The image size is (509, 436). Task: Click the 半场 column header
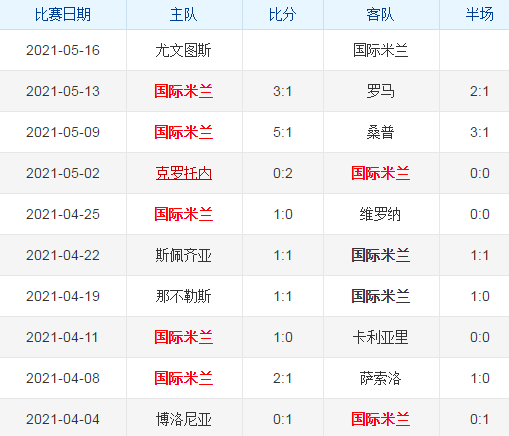pos(480,15)
